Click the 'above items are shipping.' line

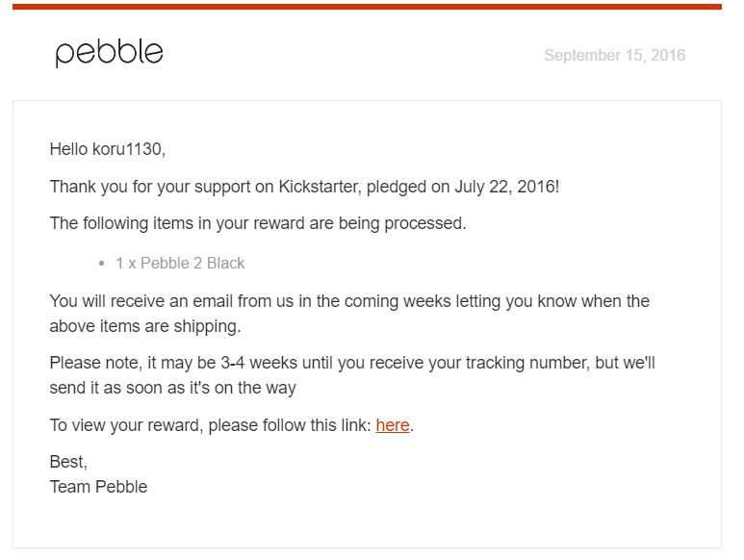[x=144, y=326]
